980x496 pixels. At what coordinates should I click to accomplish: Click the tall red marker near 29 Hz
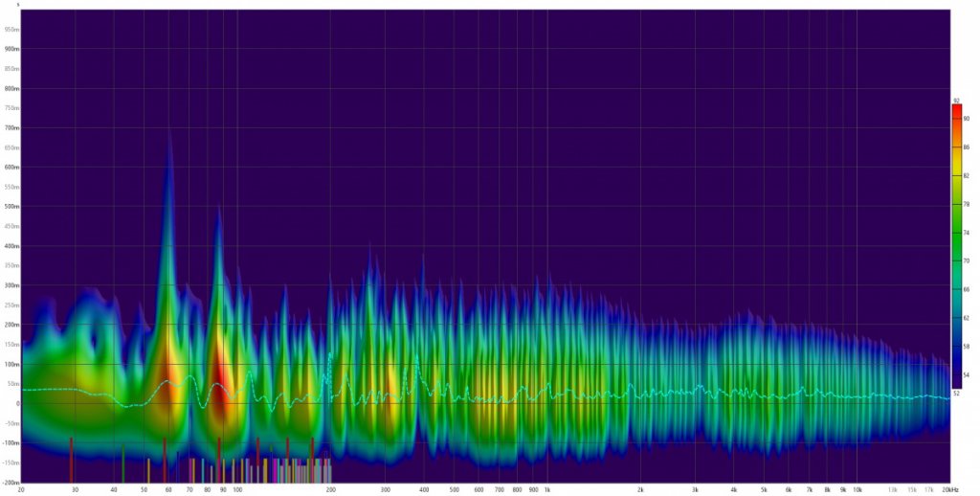tap(71, 460)
